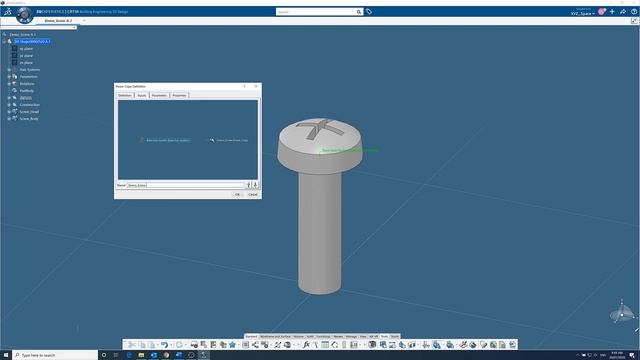Click the Power Copy icon in dialog preview

(x=212, y=140)
